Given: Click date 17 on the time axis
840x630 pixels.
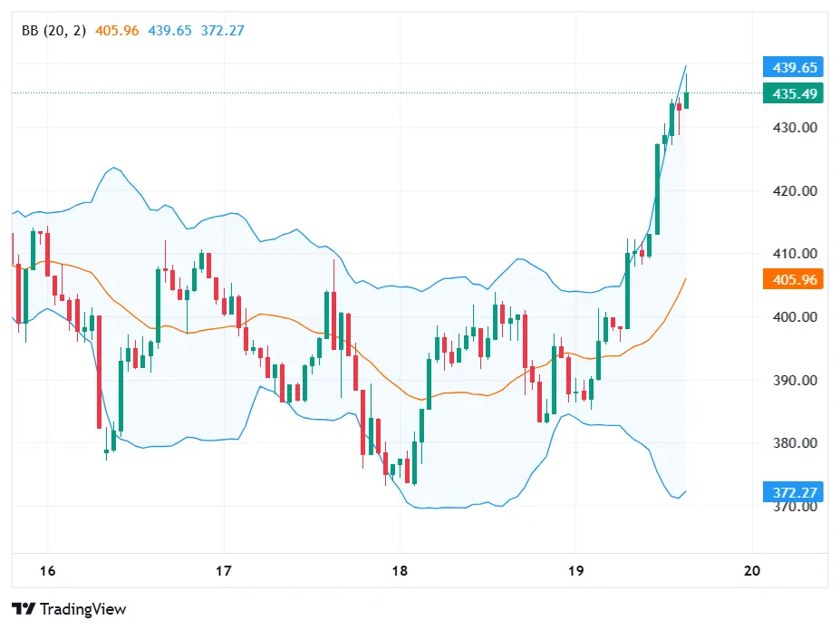Looking at the screenshot, I should click(x=224, y=570).
